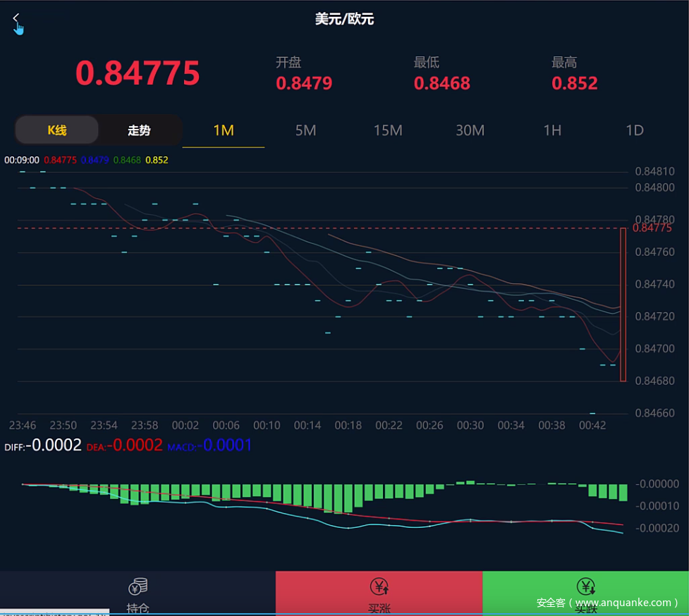This screenshot has height=616, width=689.
Task: Click the large current price 0.84775
Action: (138, 73)
